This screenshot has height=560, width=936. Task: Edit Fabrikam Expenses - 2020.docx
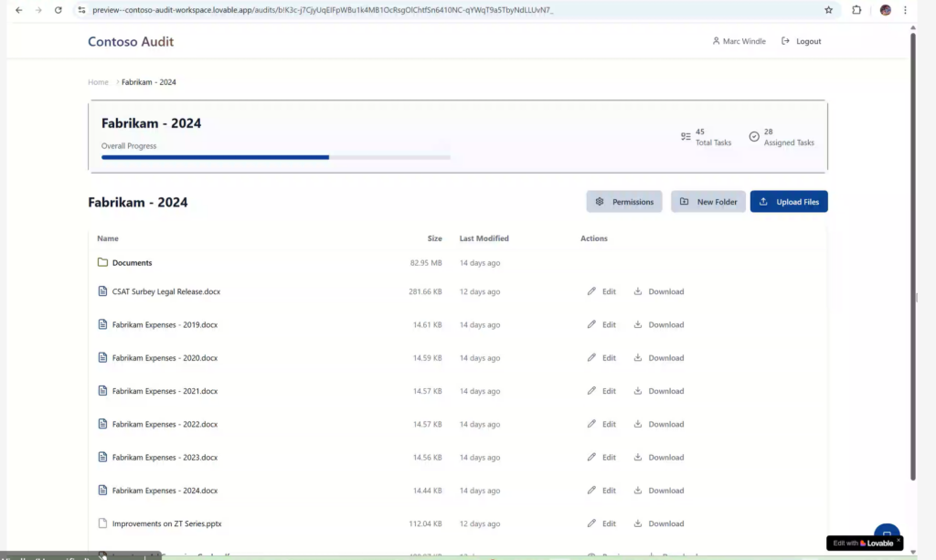[x=601, y=358]
